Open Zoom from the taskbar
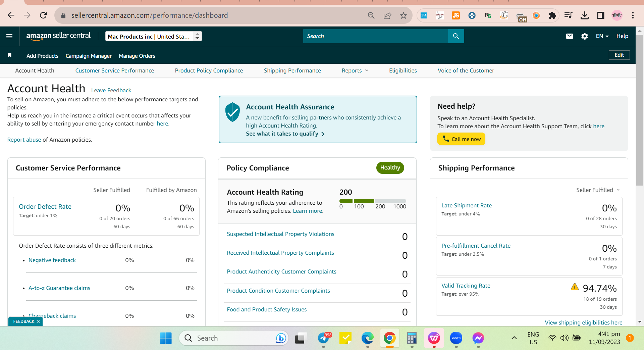Screen dimensions: 644x350 click(456, 338)
